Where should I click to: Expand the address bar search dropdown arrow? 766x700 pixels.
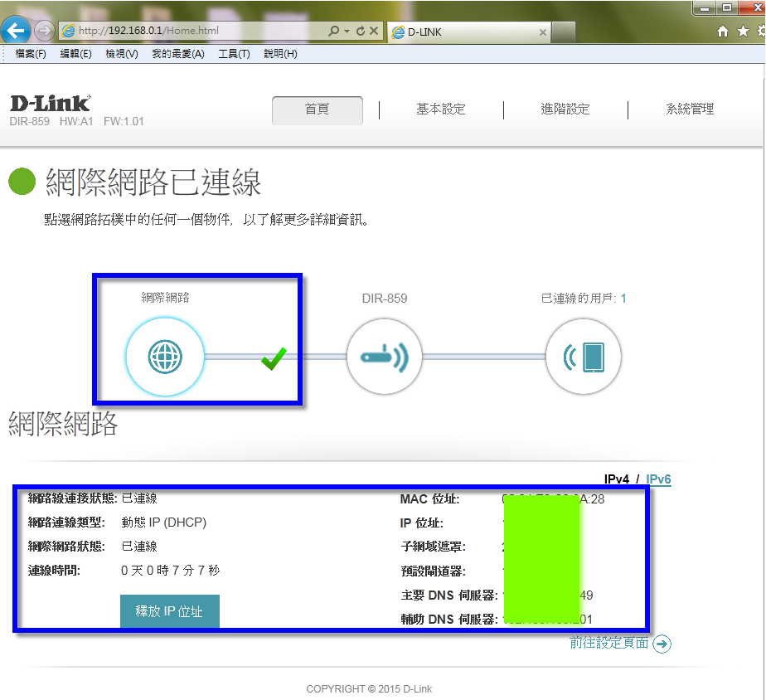346,32
